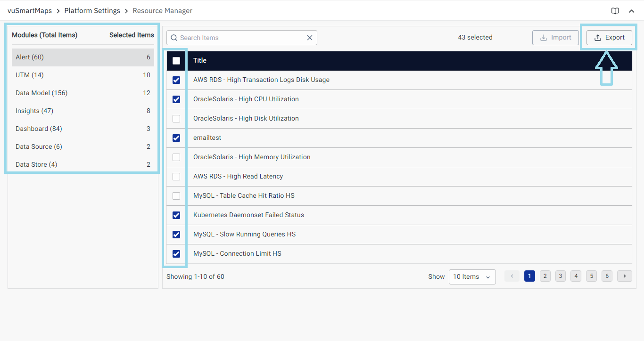
Task: Switch to the Insights module
Action: pos(34,111)
